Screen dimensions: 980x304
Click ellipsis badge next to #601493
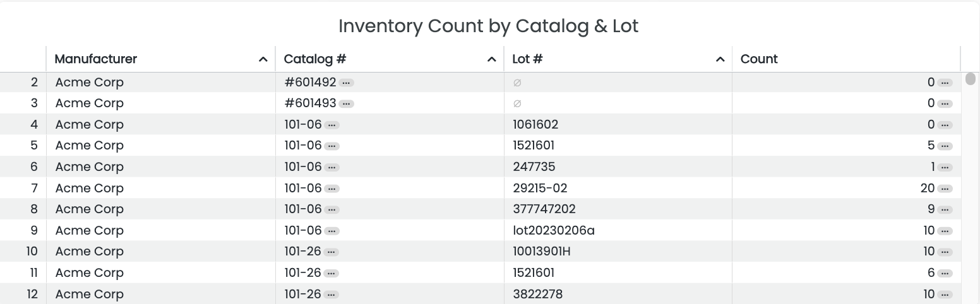pyautogui.click(x=346, y=103)
